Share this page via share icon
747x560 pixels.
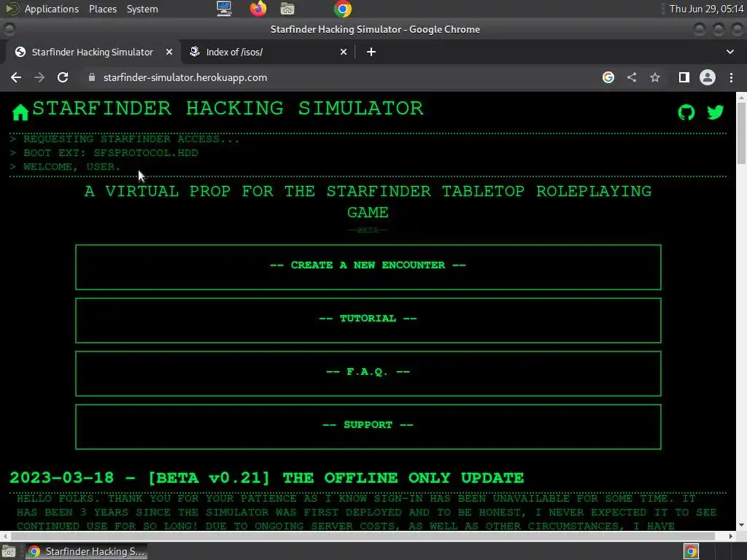point(631,77)
